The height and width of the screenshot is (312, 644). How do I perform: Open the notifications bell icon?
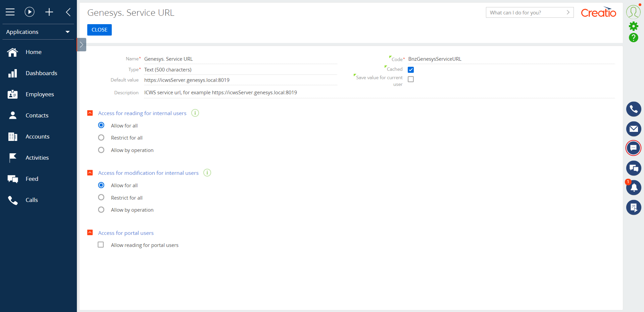(633, 188)
